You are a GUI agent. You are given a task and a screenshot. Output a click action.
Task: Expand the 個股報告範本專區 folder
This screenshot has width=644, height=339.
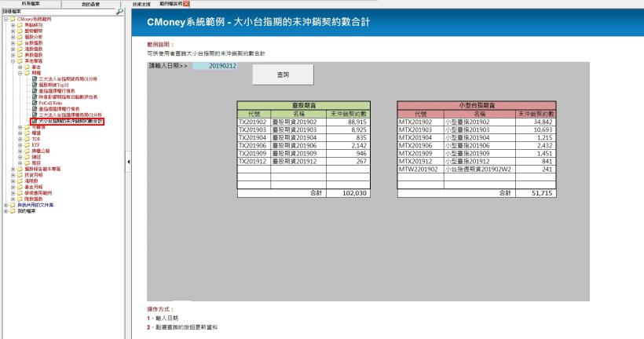coord(13,169)
